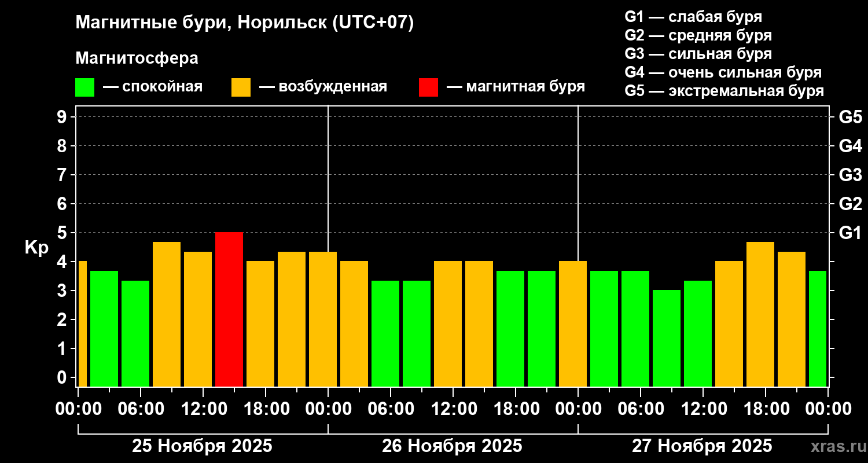The image size is (868, 463).
Task: Click the right-axis 'G2' level label
Action: [x=850, y=204]
